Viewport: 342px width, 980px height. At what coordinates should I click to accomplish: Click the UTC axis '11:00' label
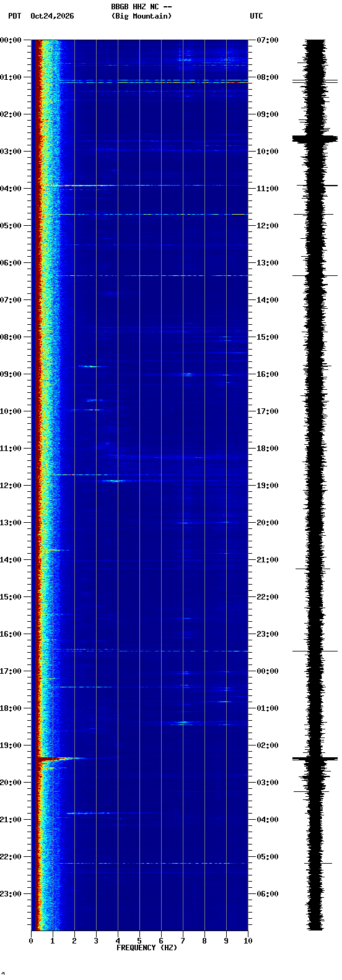tap(268, 189)
